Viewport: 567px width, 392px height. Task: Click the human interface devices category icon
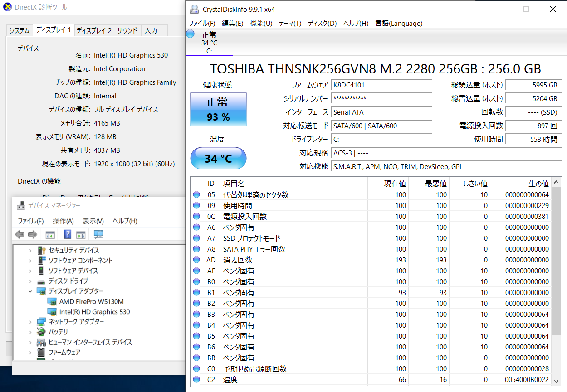click(41, 342)
